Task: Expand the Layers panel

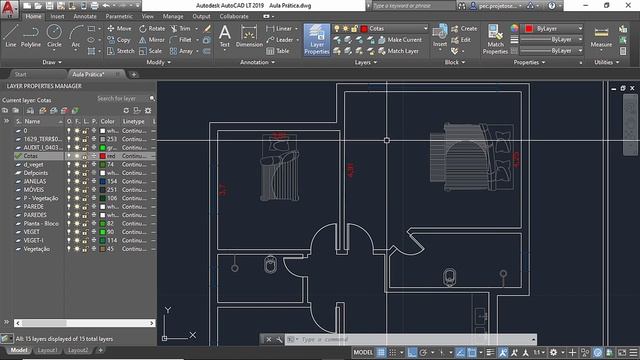Action: (366, 62)
